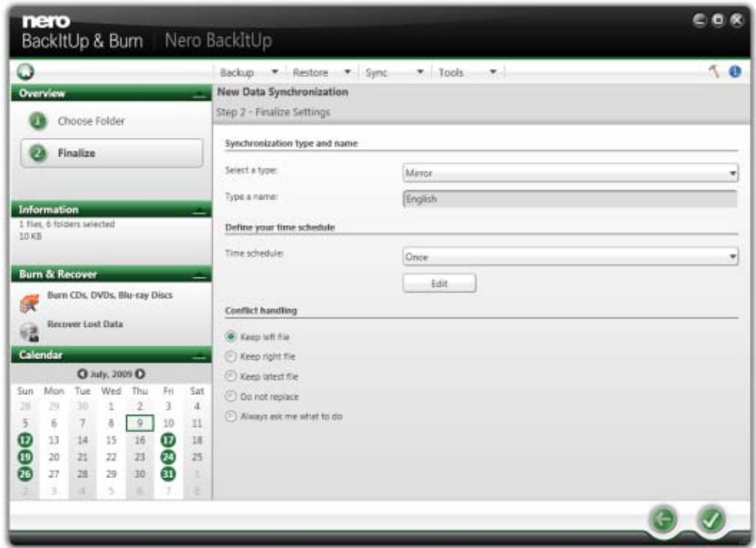Click the July, 2009 month label
The height and width of the screenshot is (548, 756).
point(111,374)
